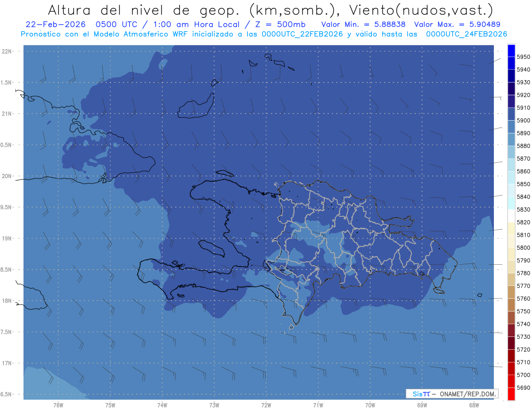This screenshot has width=532, height=411.
Task: Click the '76W' longitude label
Action: (x=58, y=405)
